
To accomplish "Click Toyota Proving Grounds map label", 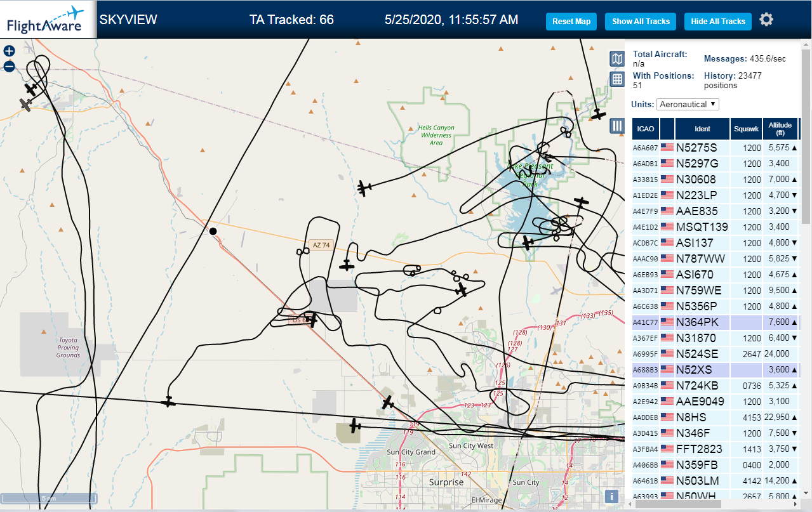I will click(68, 348).
